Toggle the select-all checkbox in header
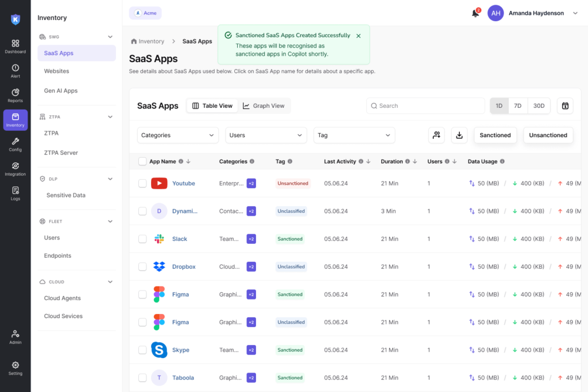Viewport: 588px width, 392px height. pos(142,161)
